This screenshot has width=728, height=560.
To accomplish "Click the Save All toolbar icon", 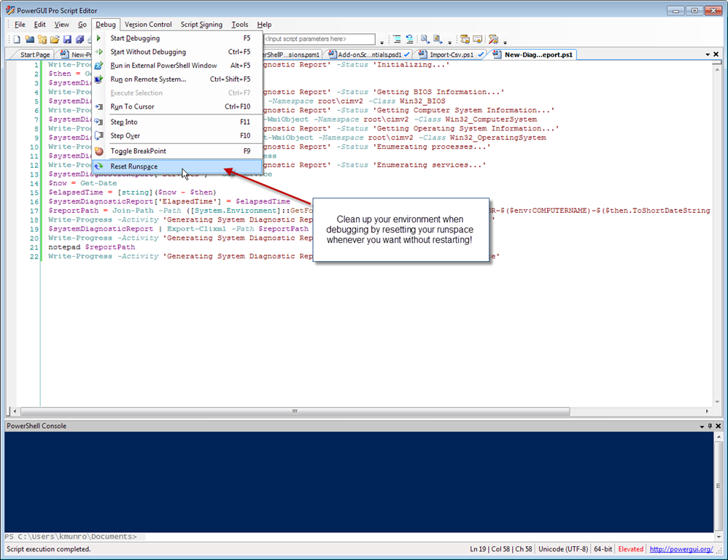I will (80, 39).
